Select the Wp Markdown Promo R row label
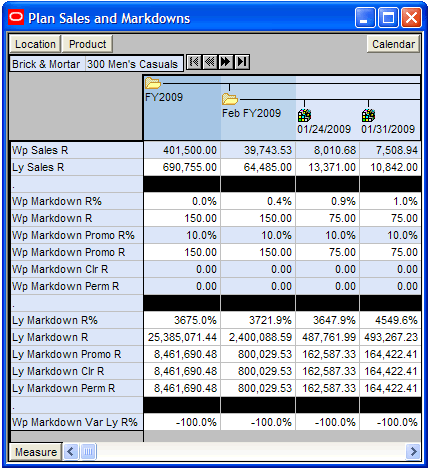 [x=77, y=252]
